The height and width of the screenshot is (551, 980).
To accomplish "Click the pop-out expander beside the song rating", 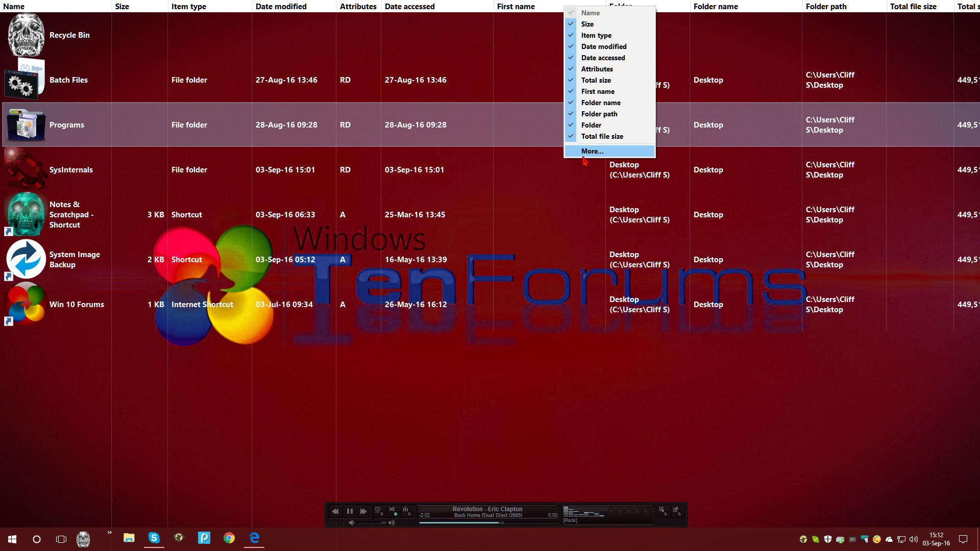I will point(663,511).
